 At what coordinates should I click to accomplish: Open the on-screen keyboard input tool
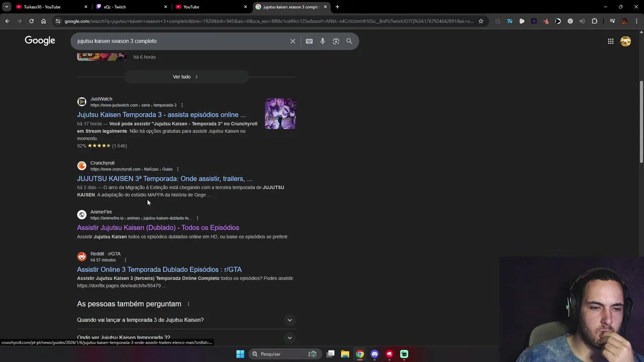click(309, 41)
